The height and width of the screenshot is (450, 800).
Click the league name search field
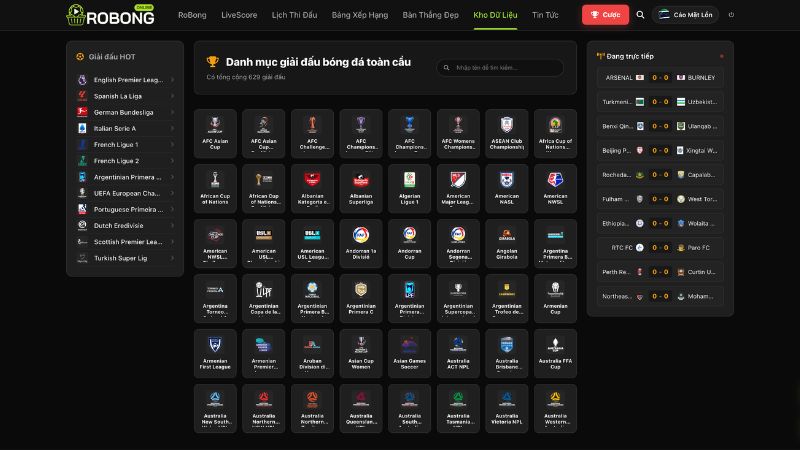(500, 67)
